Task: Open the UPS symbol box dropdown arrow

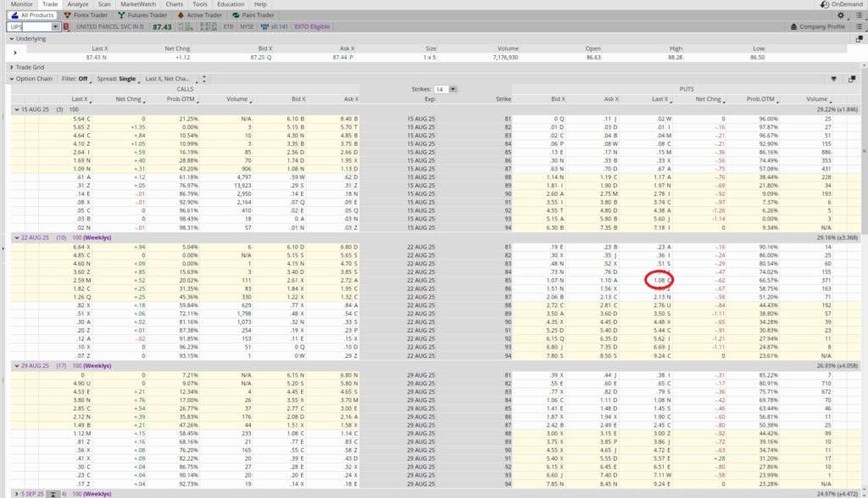Action: 55,26
